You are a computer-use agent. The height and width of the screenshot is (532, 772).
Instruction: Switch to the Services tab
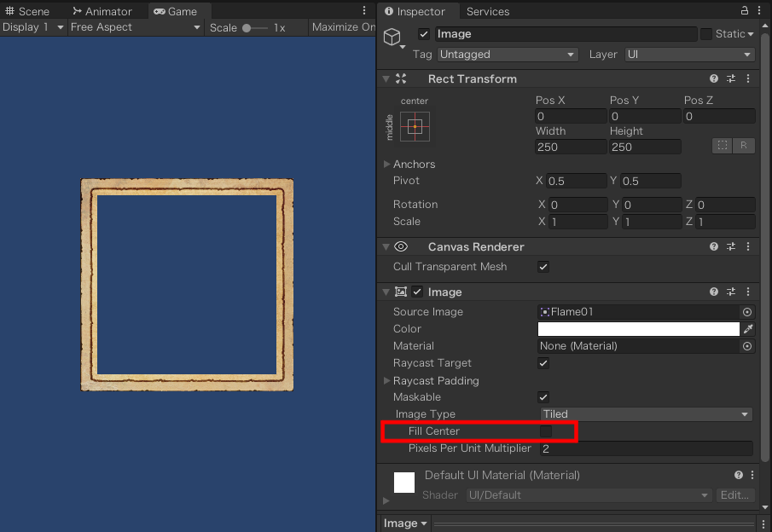(487, 11)
